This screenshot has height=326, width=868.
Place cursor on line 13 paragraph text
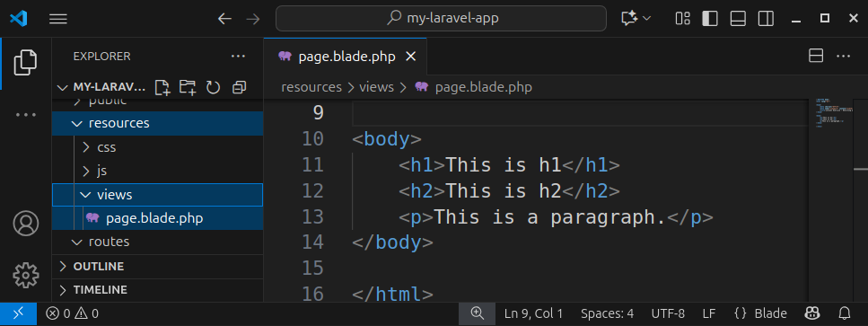(549, 217)
